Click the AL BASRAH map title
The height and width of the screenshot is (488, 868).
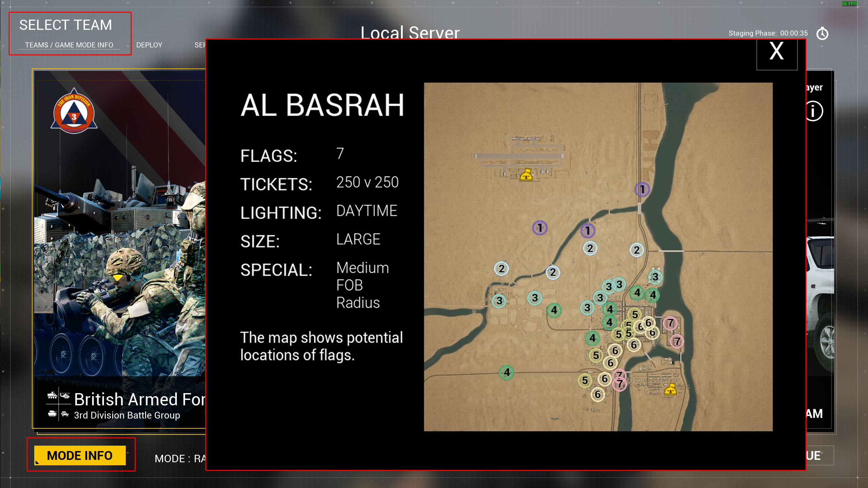pyautogui.click(x=322, y=105)
